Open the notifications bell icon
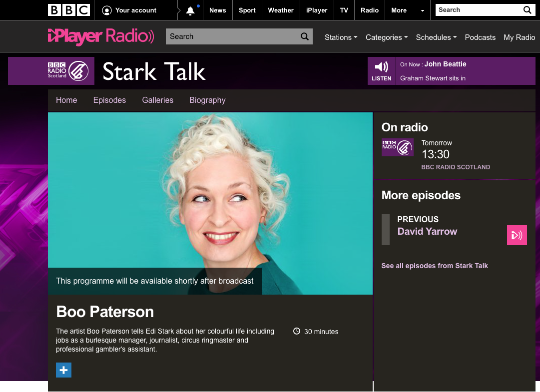Screen dimensions: 540x392 click(x=190, y=11)
